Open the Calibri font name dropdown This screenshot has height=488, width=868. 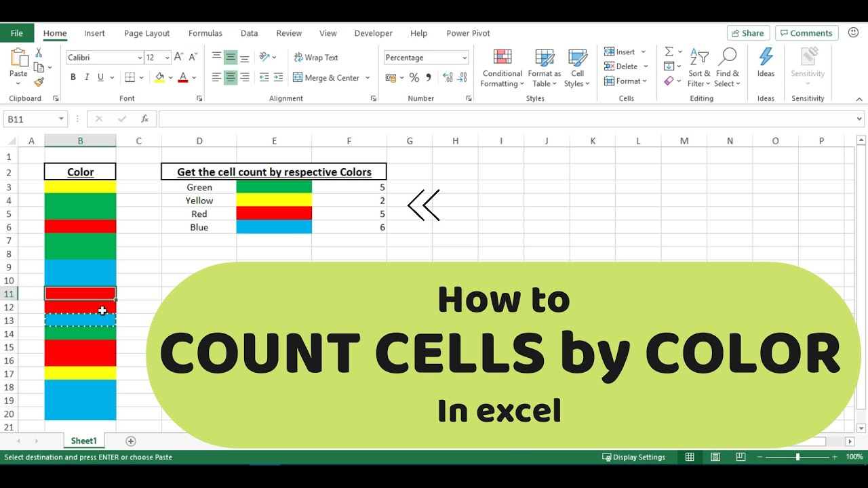coord(140,58)
